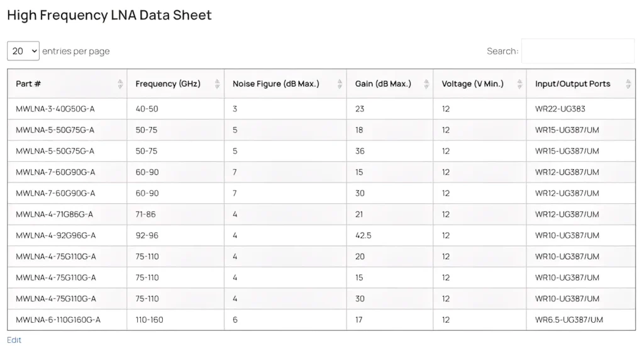Click the Input/Output Ports header label
Viewport: 644px width, 346px height.
(x=572, y=84)
